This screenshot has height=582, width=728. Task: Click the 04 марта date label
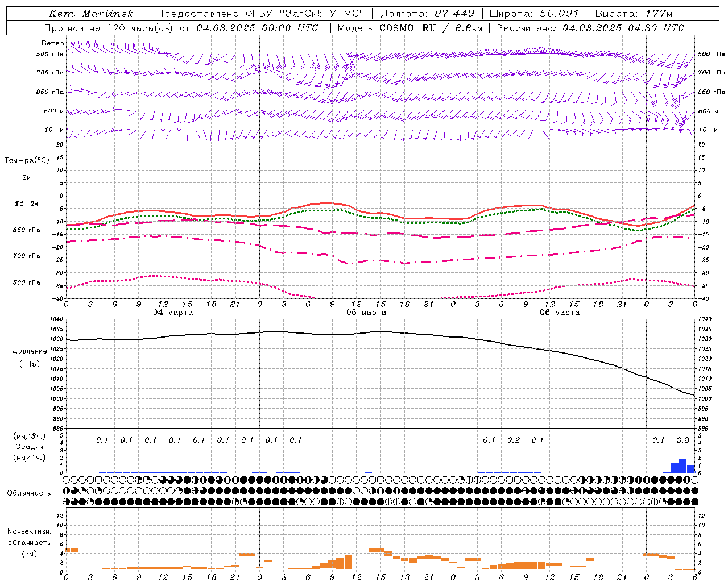(173, 312)
